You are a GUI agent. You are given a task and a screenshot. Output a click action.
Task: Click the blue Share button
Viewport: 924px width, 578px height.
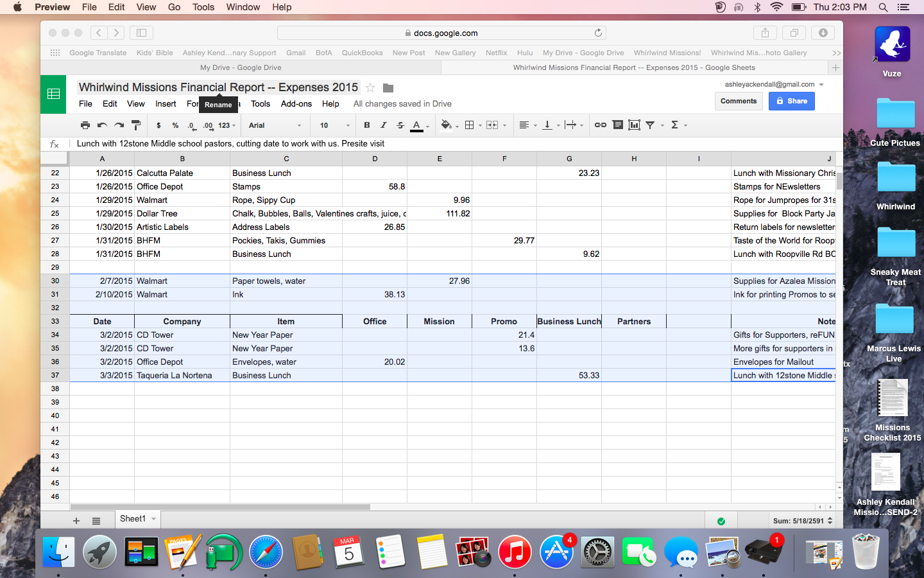(791, 101)
